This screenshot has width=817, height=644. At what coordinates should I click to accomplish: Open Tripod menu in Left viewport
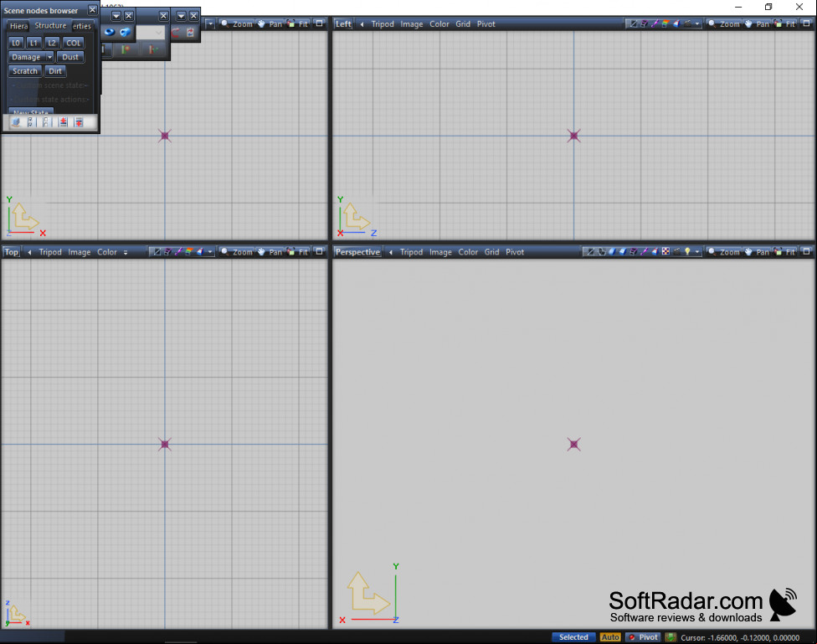coord(383,24)
